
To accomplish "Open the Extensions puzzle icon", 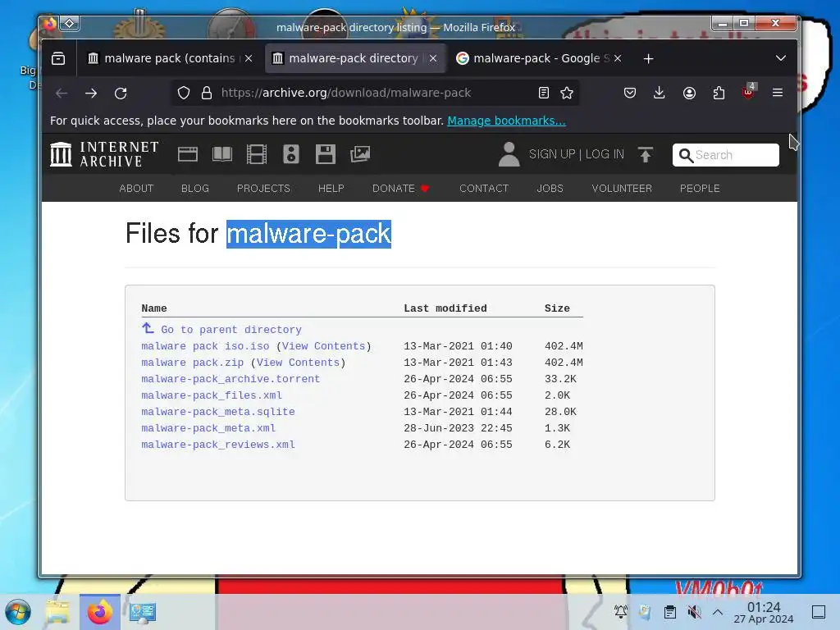I will 719,93.
